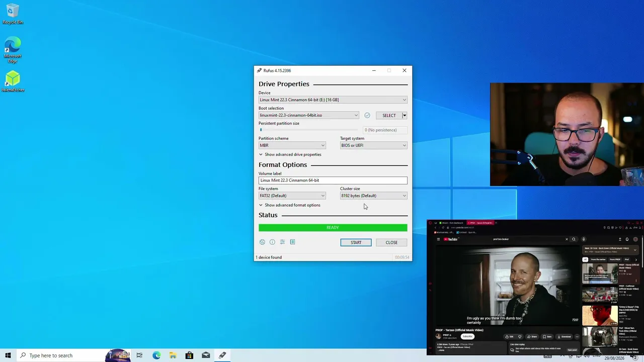The image size is (644, 362).
Task: Open the Mail app from the taskbar
Action: [206, 355]
